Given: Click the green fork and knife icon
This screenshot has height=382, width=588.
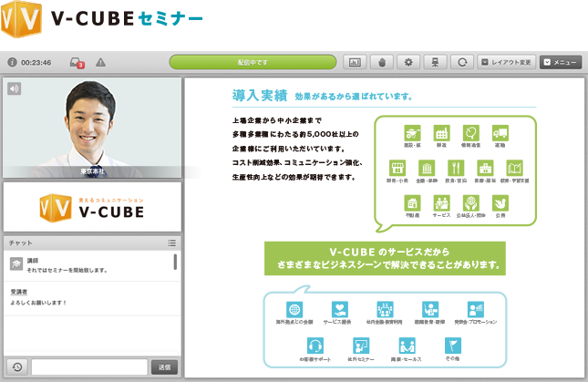Looking at the screenshot, I should point(456,168).
